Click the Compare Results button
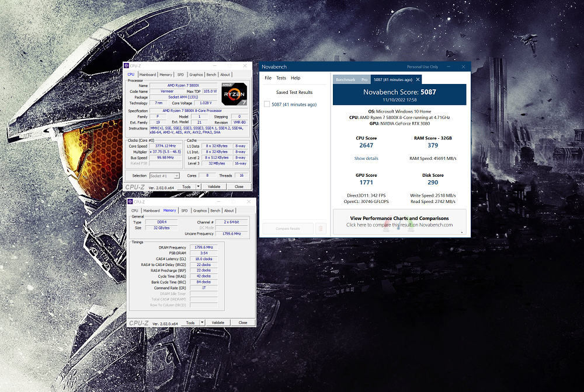584x392 pixels. coord(288,228)
